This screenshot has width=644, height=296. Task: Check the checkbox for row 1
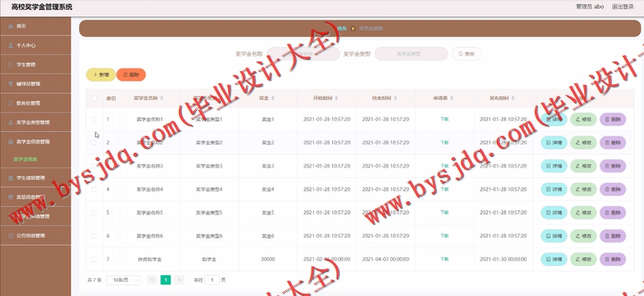coord(94,120)
